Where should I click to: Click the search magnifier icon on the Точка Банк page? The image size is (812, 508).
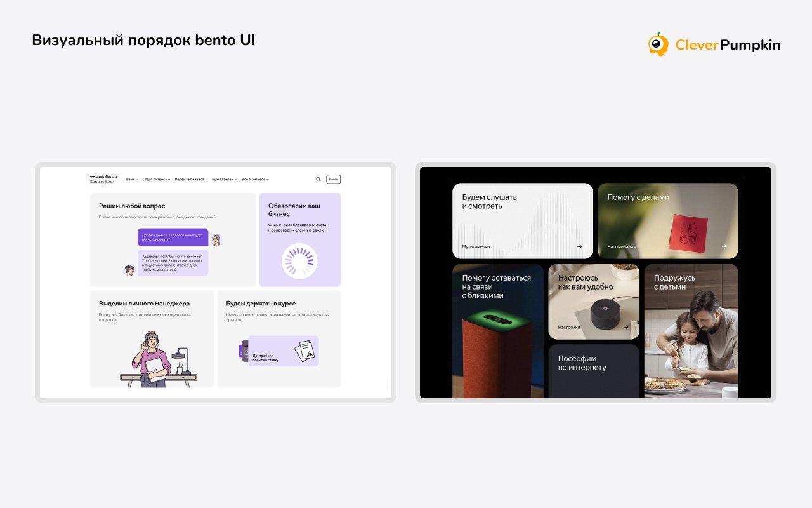pos(318,179)
